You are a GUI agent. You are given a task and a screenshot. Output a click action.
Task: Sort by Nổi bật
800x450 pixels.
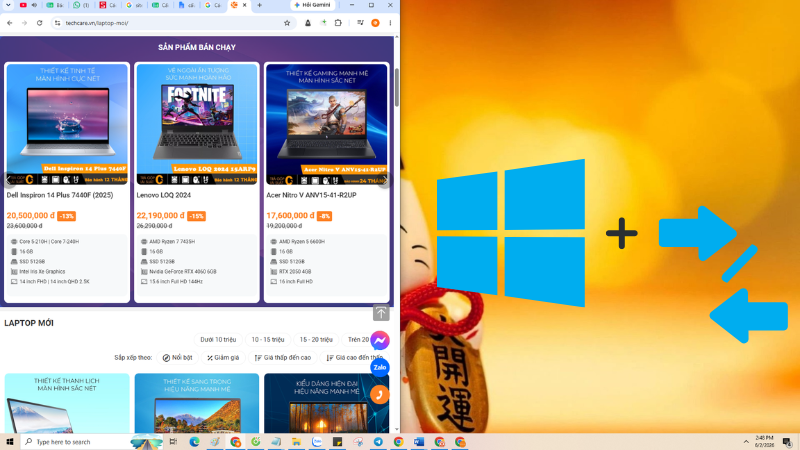(178, 358)
